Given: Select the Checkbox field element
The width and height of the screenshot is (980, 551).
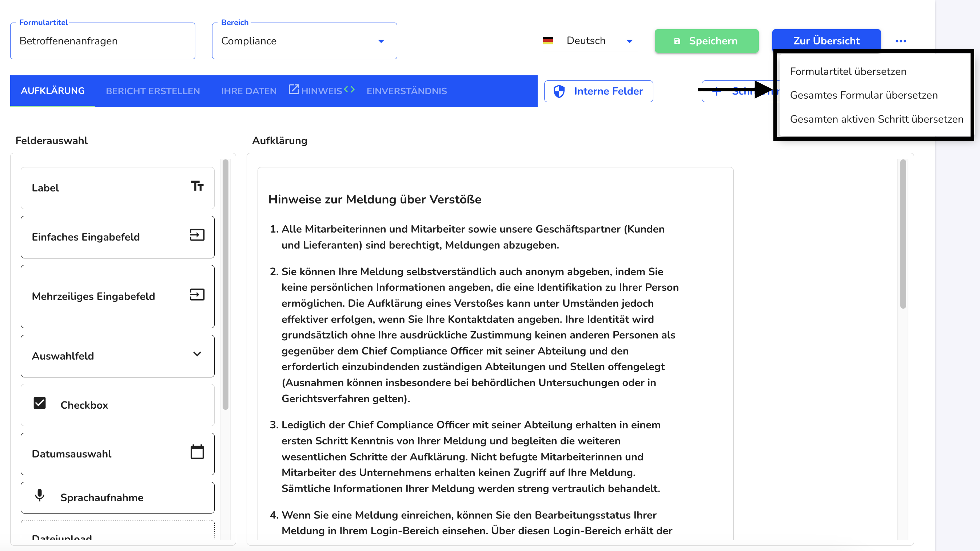Looking at the screenshot, I should pyautogui.click(x=117, y=405).
